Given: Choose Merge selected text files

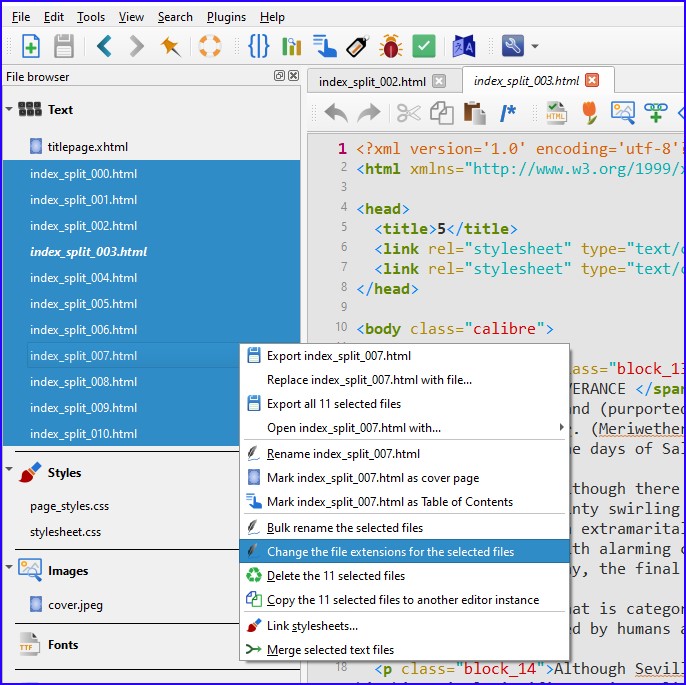Looking at the screenshot, I should click(404, 650).
